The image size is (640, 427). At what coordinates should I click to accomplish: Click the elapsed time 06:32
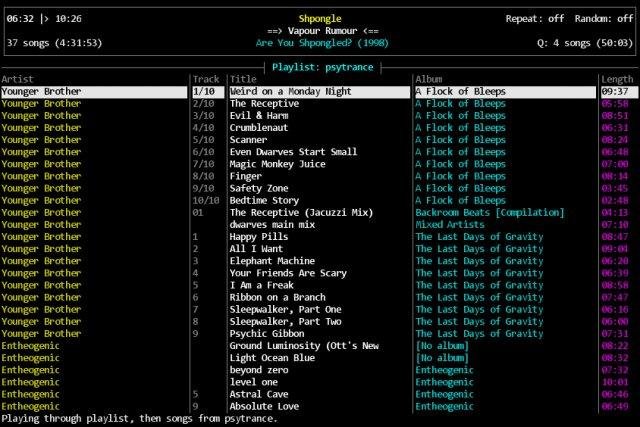tap(20, 19)
